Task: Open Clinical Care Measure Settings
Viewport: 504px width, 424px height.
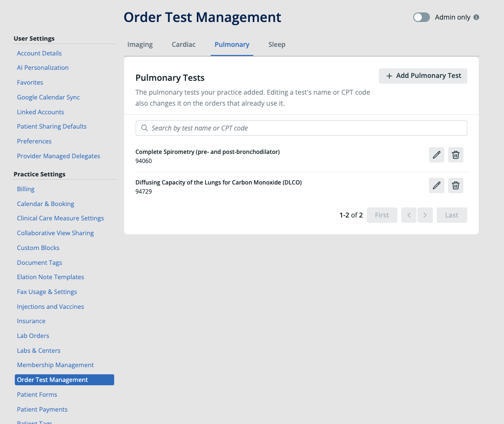Action: tap(60, 218)
